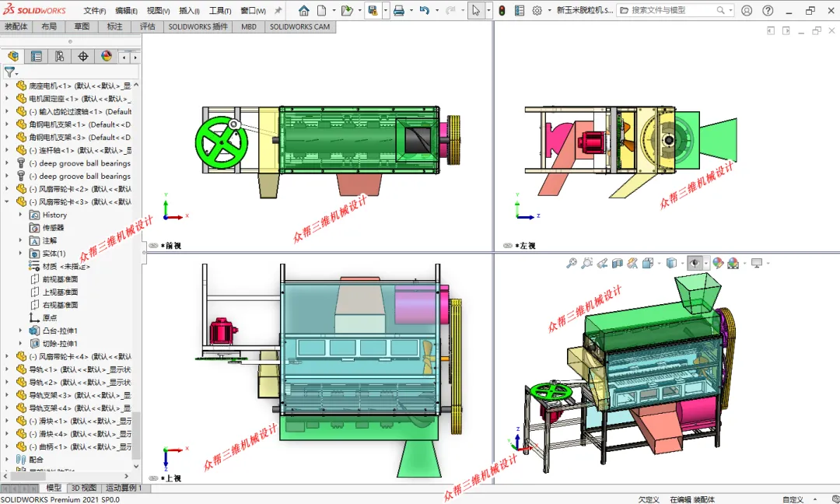Open the PropertyManager tab icon
This screenshot has width=840, height=504.
37,56
